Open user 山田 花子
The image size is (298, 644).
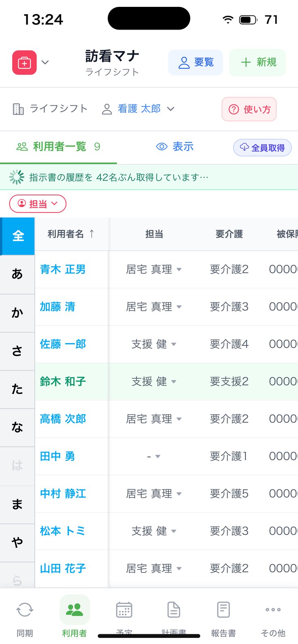coord(63,568)
